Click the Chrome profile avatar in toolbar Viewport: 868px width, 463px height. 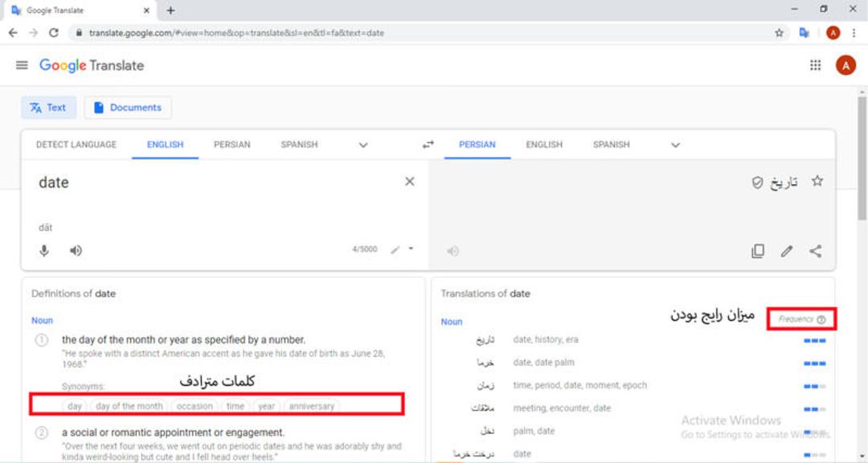click(833, 33)
